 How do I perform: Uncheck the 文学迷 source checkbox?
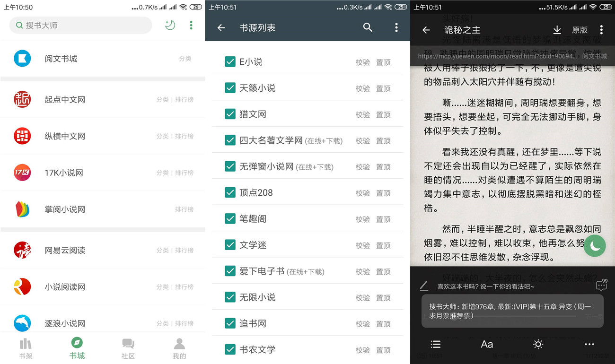point(230,245)
